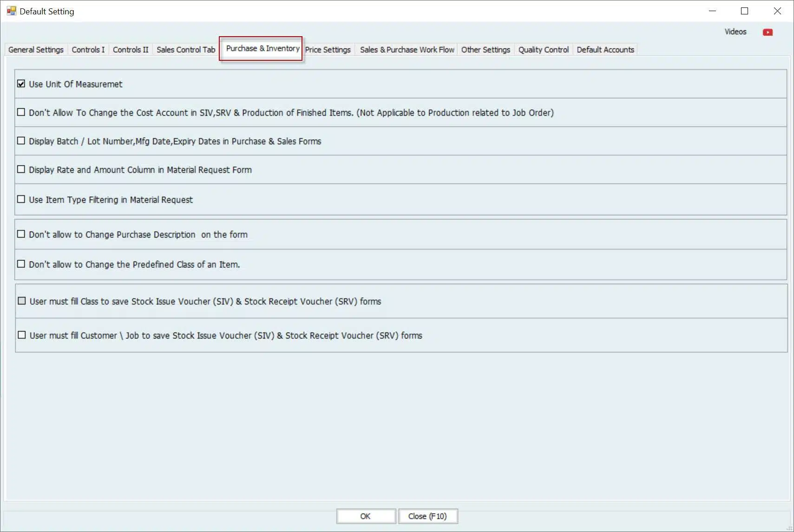The width and height of the screenshot is (794, 532).
Task: Go to the Sales Control Tab
Action: point(186,50)
